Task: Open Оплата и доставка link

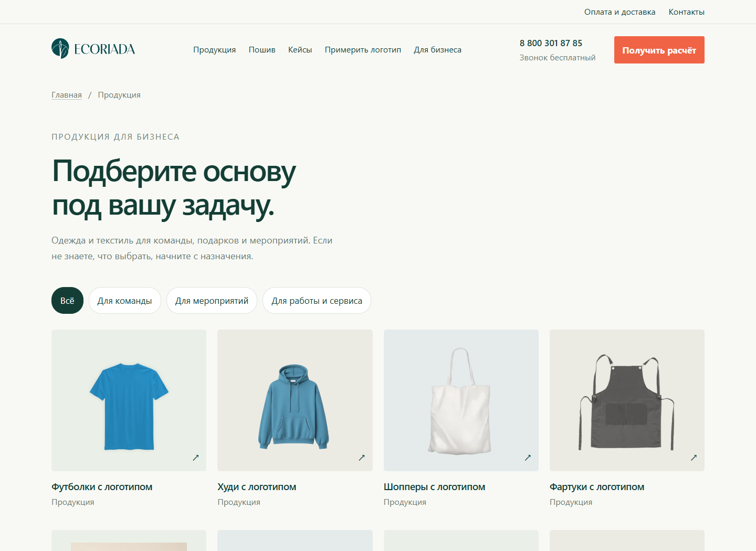Action: tap(619, 12)
